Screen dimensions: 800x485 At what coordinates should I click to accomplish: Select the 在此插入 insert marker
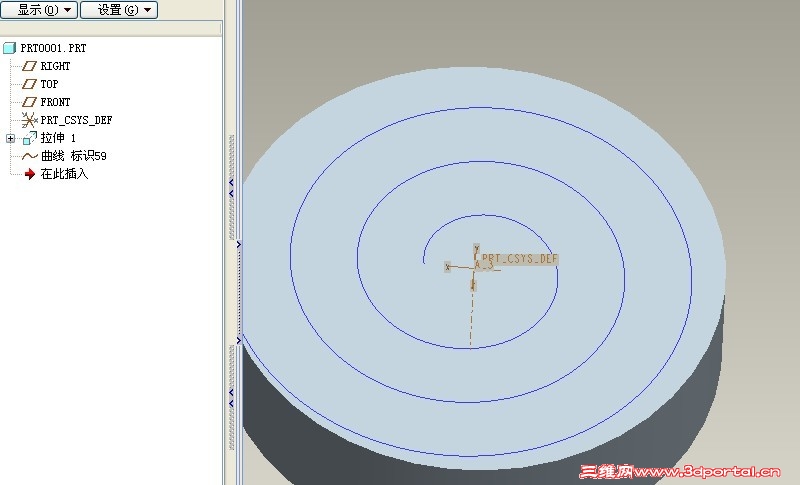click(64, 174)
